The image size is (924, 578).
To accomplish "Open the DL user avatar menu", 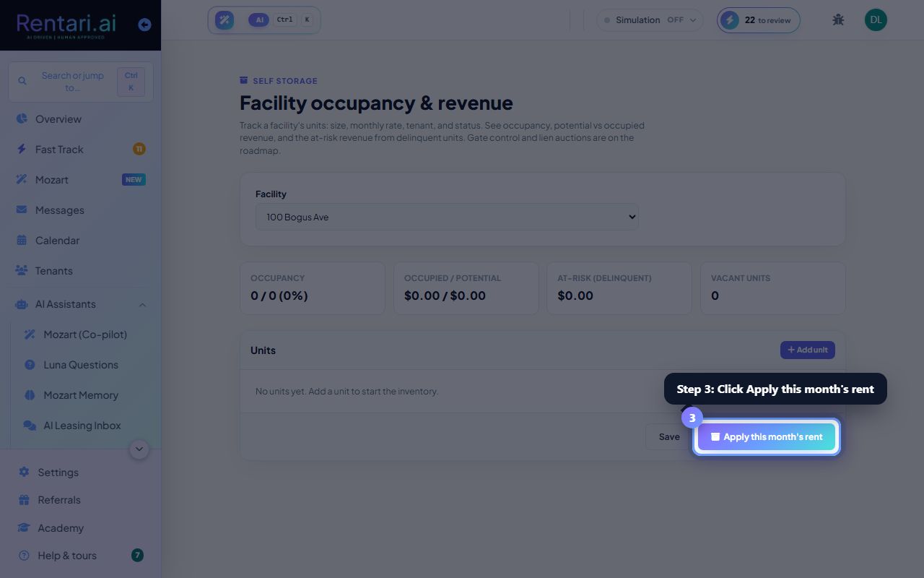I will (876, 20).
